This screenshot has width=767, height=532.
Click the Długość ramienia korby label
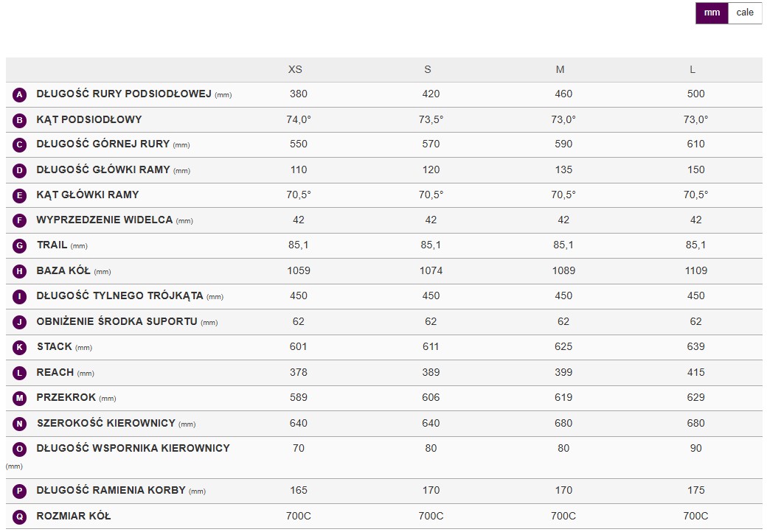point(111,490)
